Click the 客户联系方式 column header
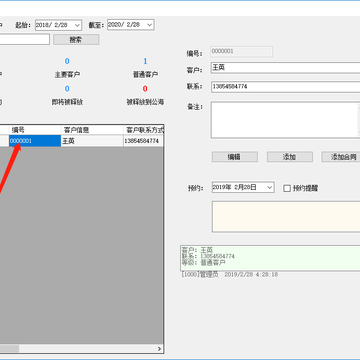Screen dimensions: 360x360 point(144,130)
